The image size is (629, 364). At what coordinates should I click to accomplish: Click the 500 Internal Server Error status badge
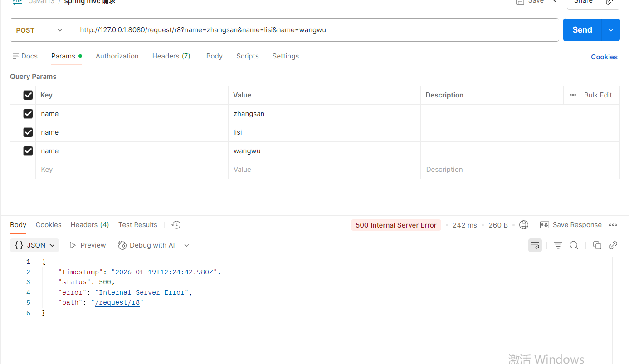[396, 225]
